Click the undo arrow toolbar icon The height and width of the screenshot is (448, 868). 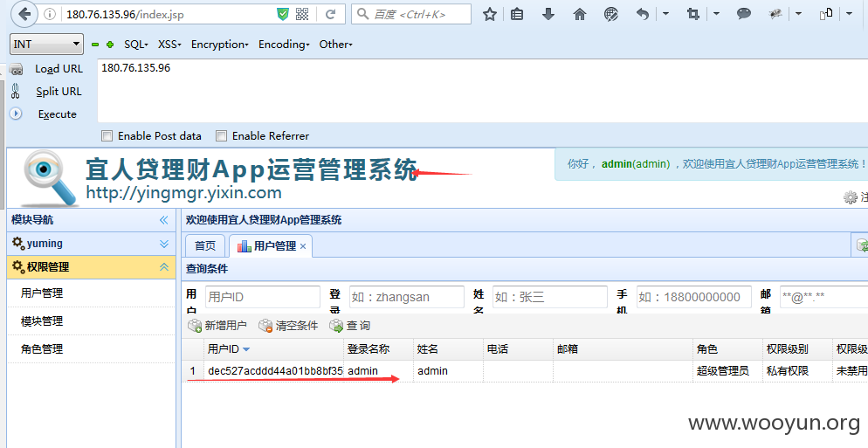click(643, 14)
